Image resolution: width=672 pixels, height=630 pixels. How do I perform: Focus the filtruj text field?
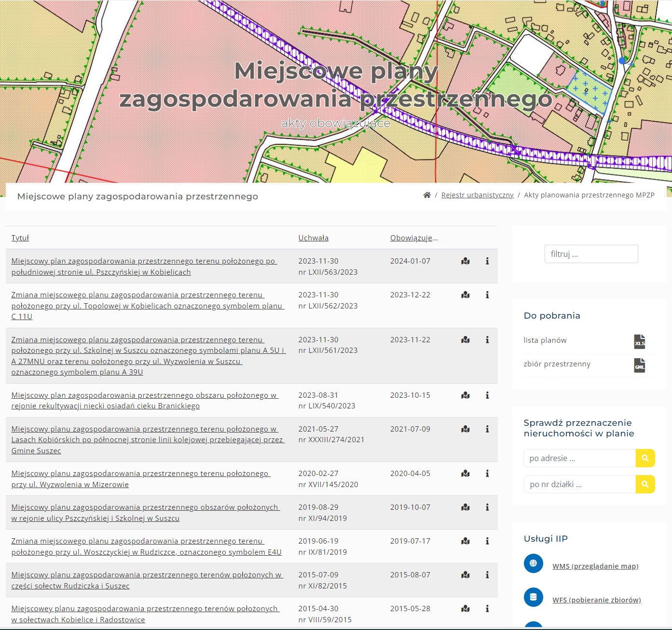point(591,254)
